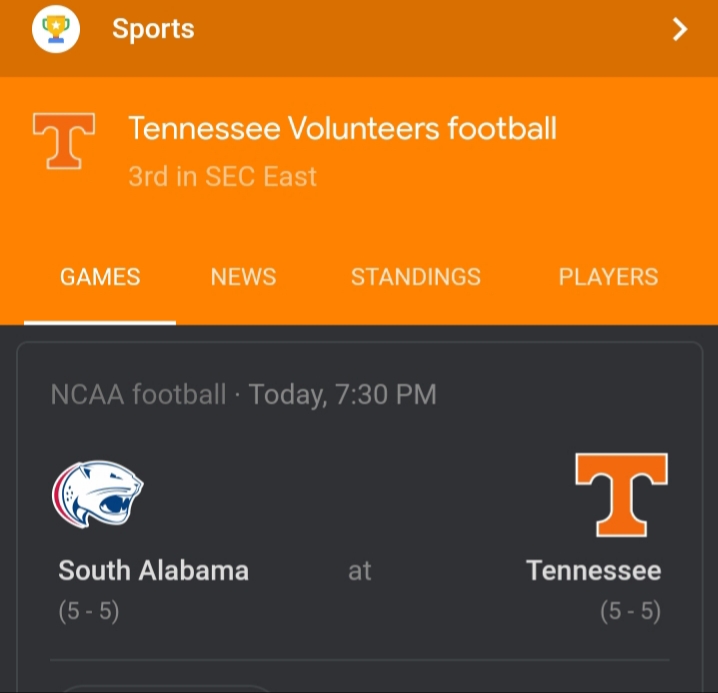Click the record beneath Tennessee
This screenshot has width=718, height=693.
pos(630,611)
